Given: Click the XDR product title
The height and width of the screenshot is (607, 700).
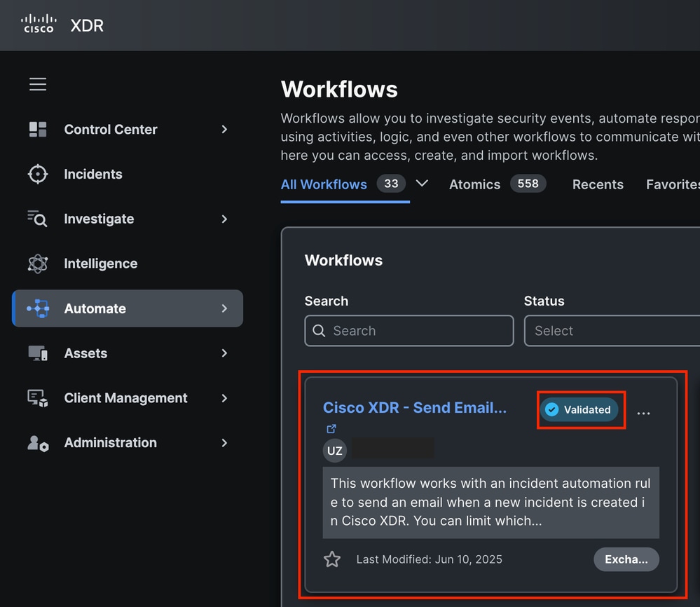Looking at the screenshot, I should pos(87,25).
